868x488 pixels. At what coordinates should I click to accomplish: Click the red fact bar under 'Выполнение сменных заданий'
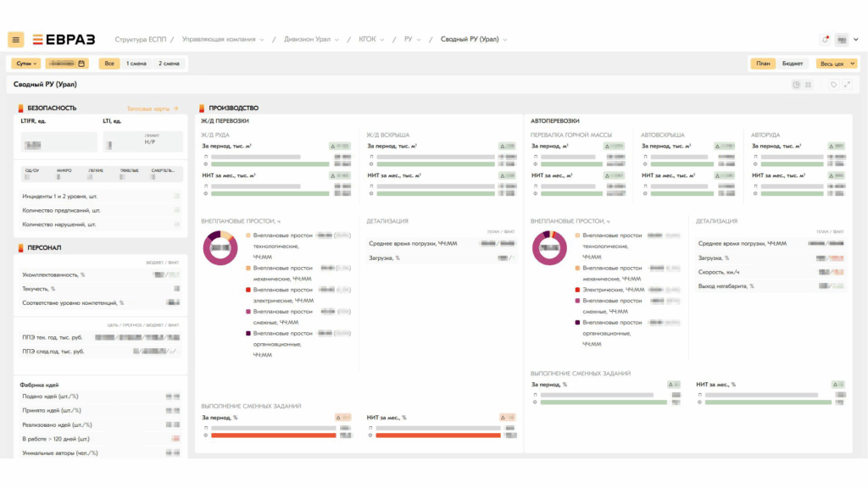tap(273, 435)
